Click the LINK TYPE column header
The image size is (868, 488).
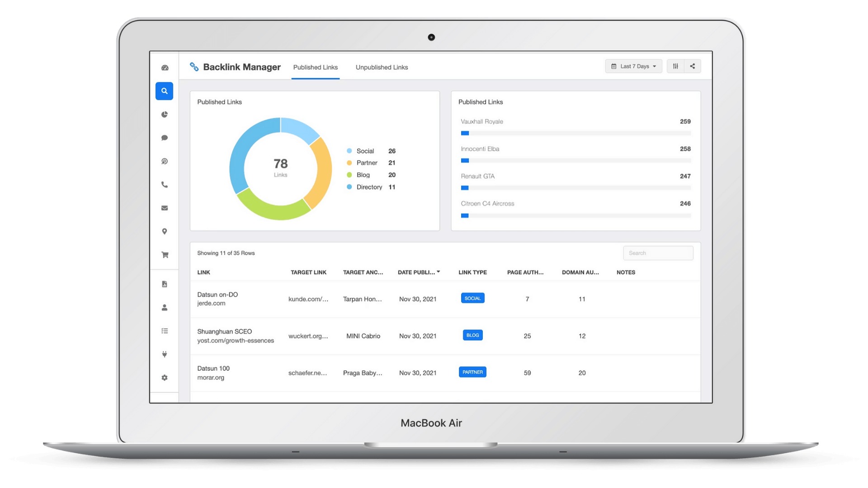[472, 272]
